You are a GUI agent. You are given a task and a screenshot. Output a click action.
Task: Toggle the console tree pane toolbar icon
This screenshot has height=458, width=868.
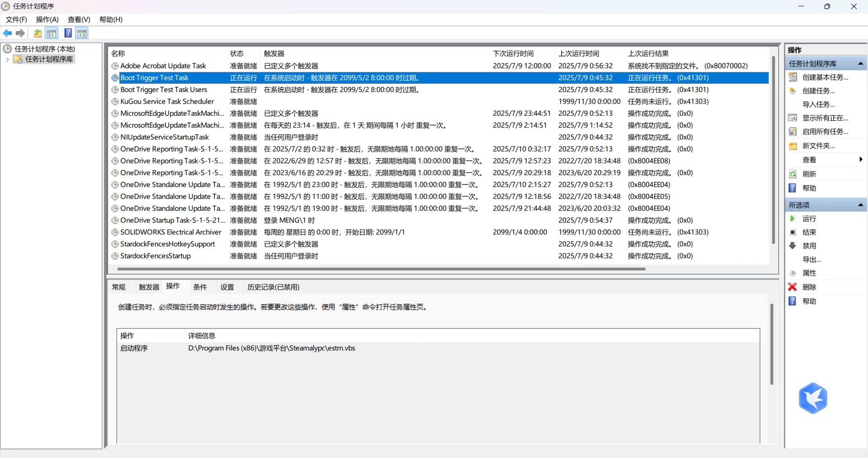coord(52,33)
